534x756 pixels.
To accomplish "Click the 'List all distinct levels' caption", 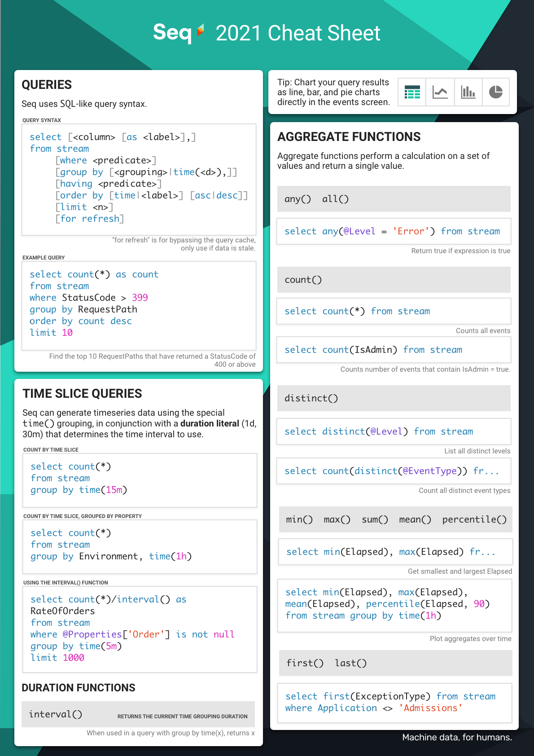I will click(x=477, y=451).
